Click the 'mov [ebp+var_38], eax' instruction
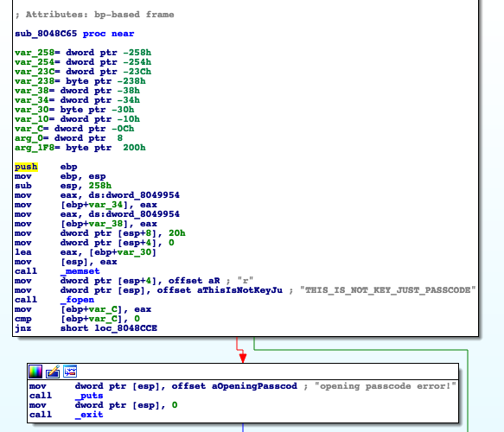This screenshot has height=432, width=504. (86, 224)
